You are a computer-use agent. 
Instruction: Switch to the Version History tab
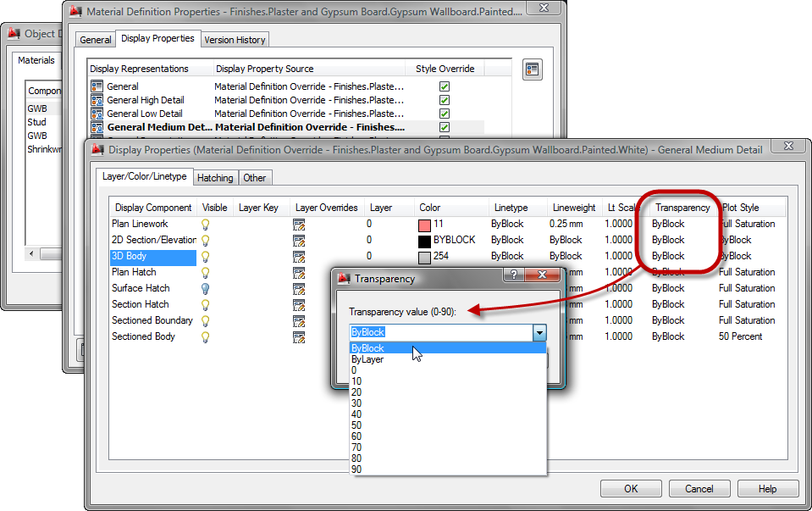tap(235, 39)
